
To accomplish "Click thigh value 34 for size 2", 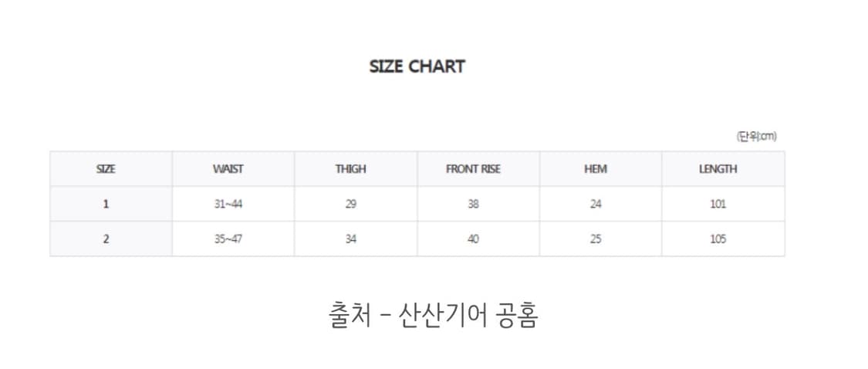I will (x=350, y=239).
